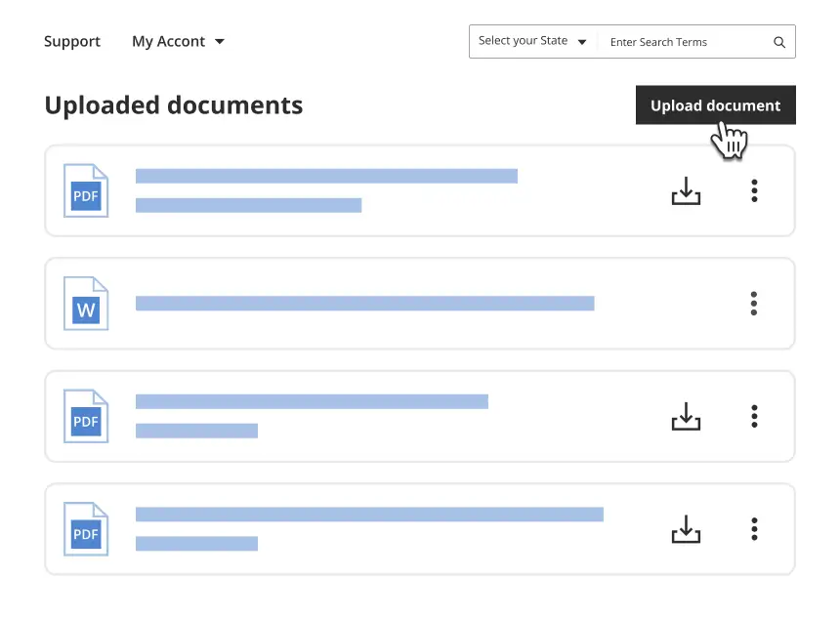Open the three-dot menu on the last document
This screenshot has width=840, height=619.
(x=754, y=529)
